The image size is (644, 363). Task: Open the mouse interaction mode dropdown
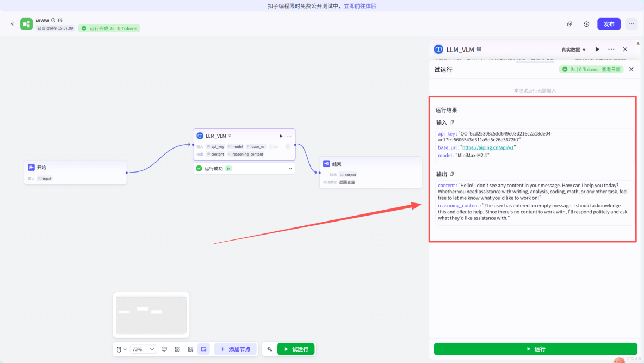pyautogui.click(x=121, y=349)
